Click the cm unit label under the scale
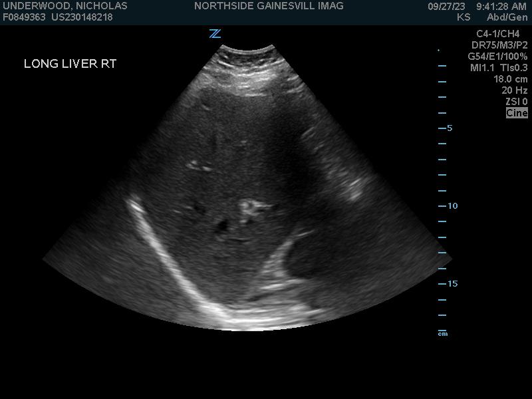 click(x=443, y=334)
